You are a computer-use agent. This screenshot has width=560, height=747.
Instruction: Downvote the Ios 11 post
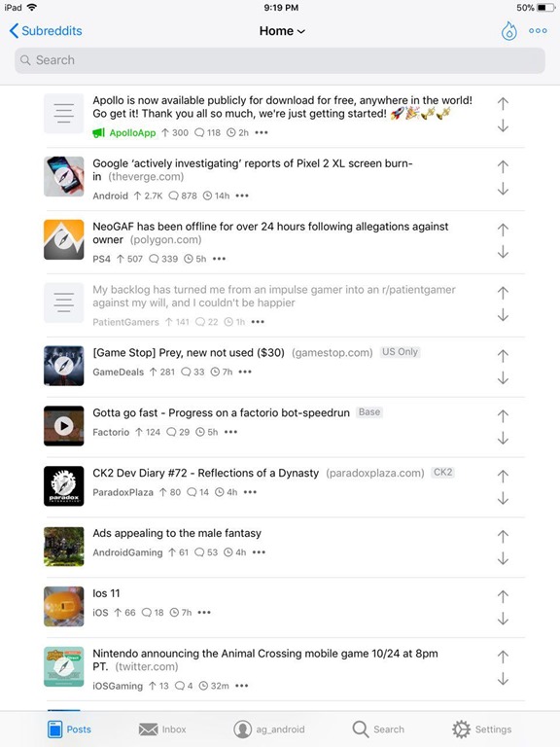point(503,619)
